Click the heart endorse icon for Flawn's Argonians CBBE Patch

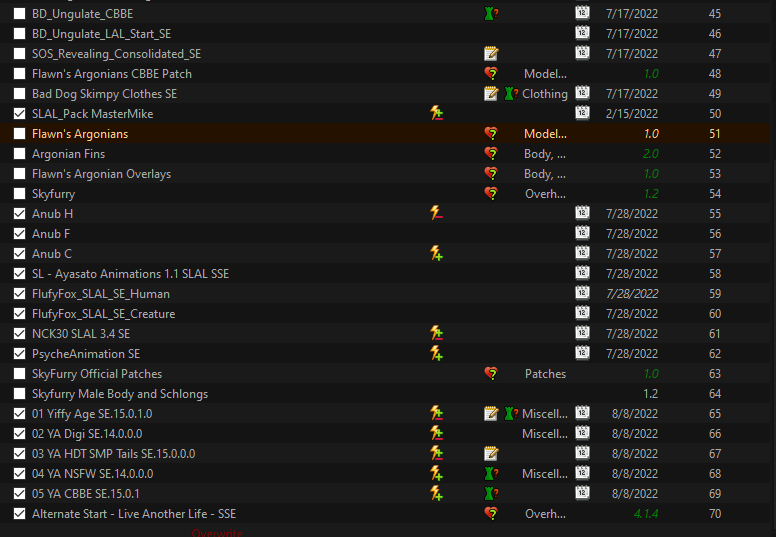coord(491,73)
